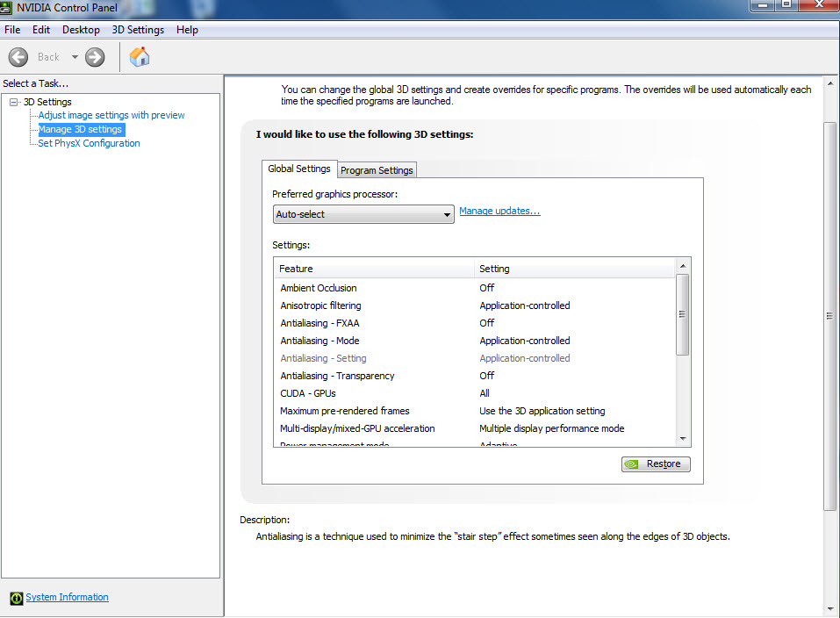Click the Setting column header
The width and height of the screenshot is (840, 618).
pyautogui.click(x=574, y=269)
